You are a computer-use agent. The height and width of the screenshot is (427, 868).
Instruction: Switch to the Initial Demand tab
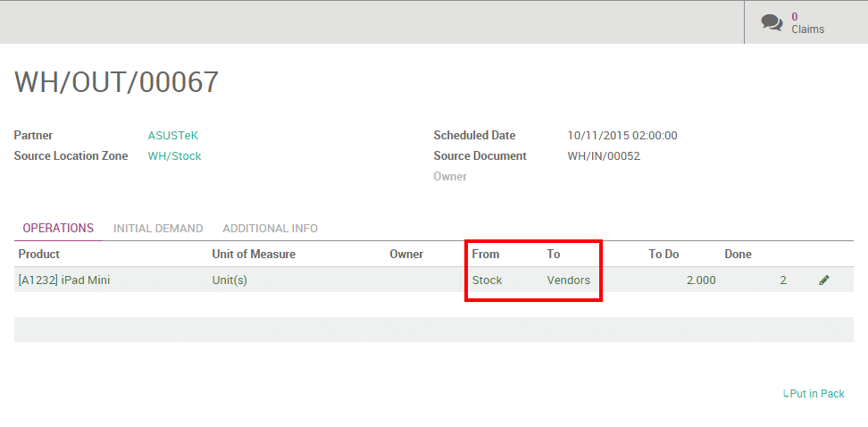click(x=158, y=229)
